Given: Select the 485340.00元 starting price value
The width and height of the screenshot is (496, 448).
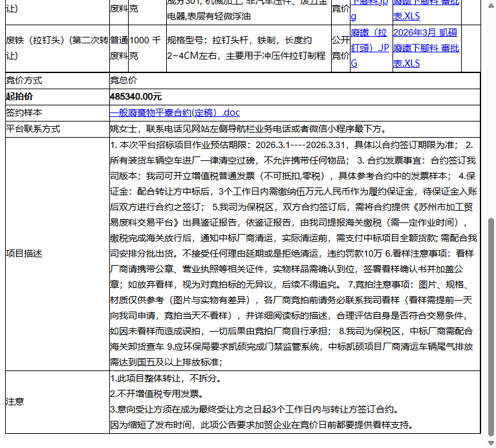Looking at the screenshot, I should coord(136,97).
